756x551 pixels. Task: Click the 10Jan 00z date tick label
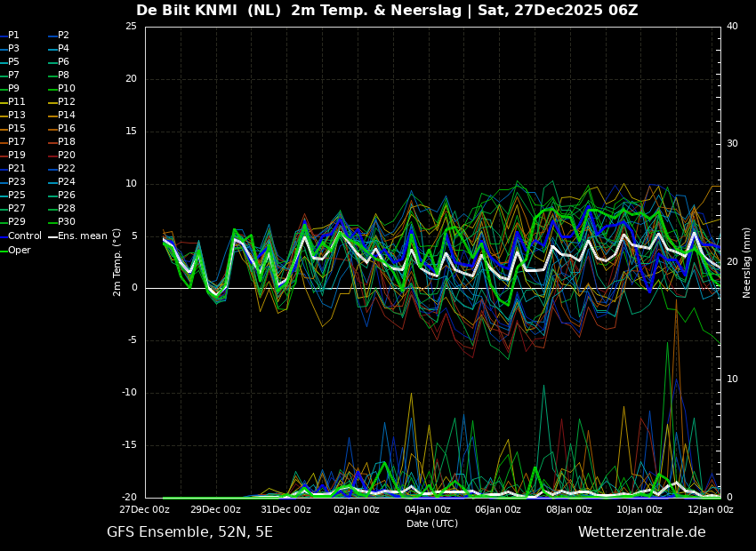pyautogui.click(x=639, y=510)
